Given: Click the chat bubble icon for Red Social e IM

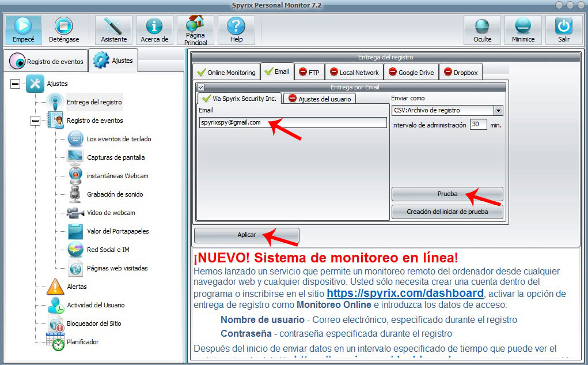Looking at the screenshot, I should click(75, 249).
